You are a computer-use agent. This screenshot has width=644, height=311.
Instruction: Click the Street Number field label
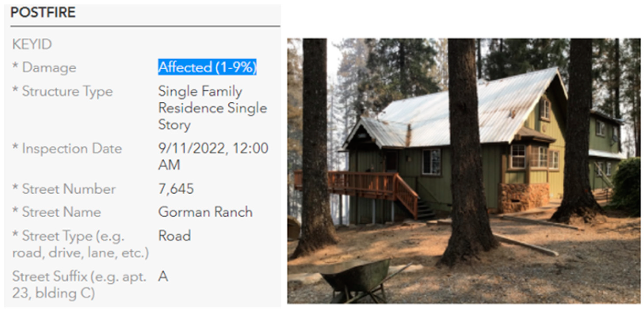69,189
